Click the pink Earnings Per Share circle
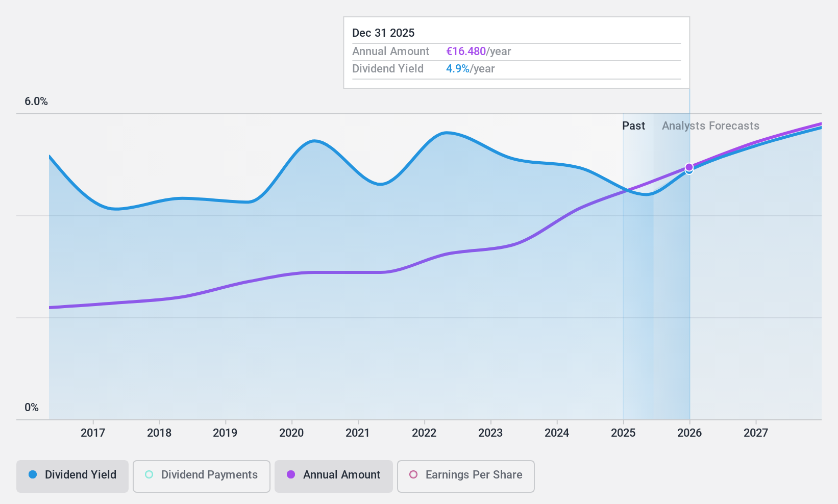 [x=413, y=474]
